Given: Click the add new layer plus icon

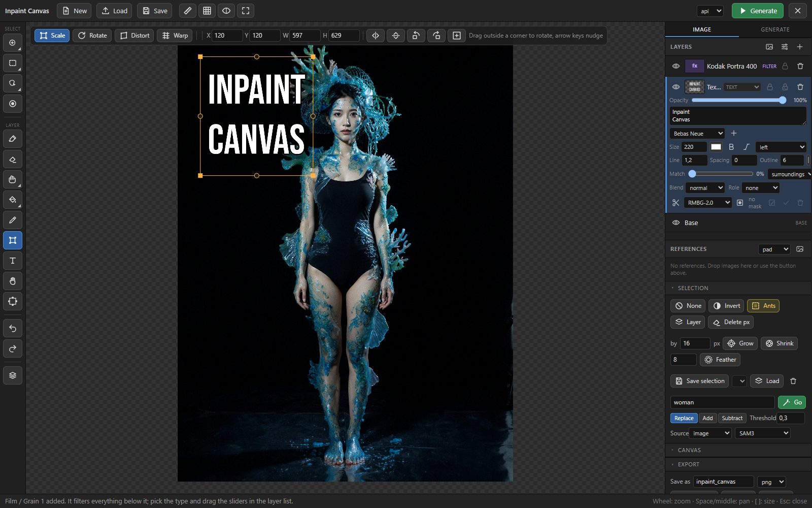Looking at the screenshot, I should coord(800,47).
